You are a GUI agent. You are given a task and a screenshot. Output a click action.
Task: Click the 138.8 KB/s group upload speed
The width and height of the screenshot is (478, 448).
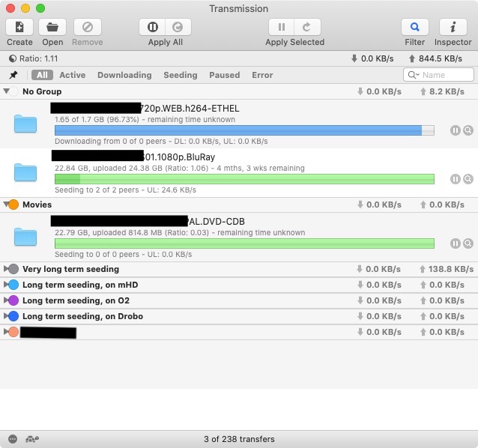click(451, 269)
